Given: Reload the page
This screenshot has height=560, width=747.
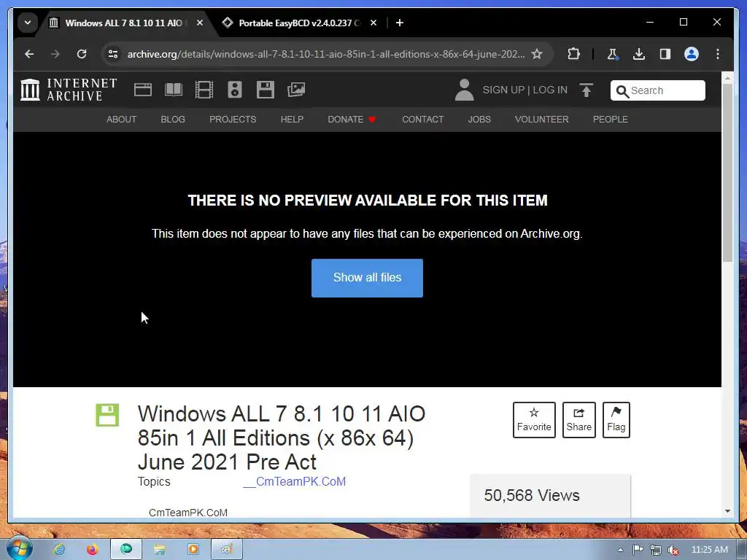Looking at the screenshot, I should 82,54.
